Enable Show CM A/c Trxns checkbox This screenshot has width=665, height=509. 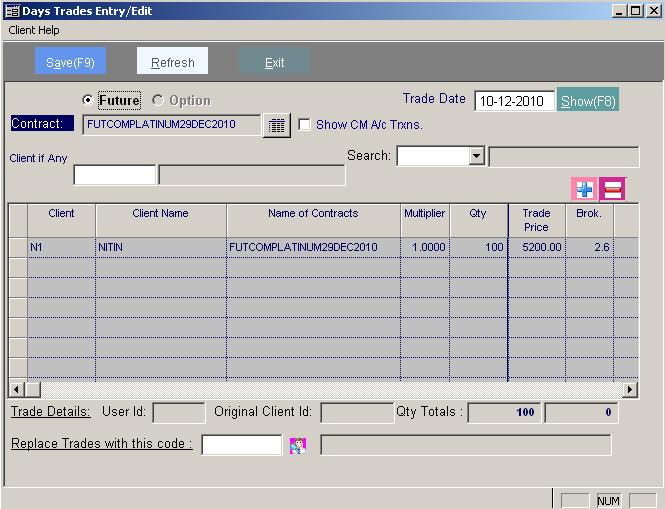[306, 125]
